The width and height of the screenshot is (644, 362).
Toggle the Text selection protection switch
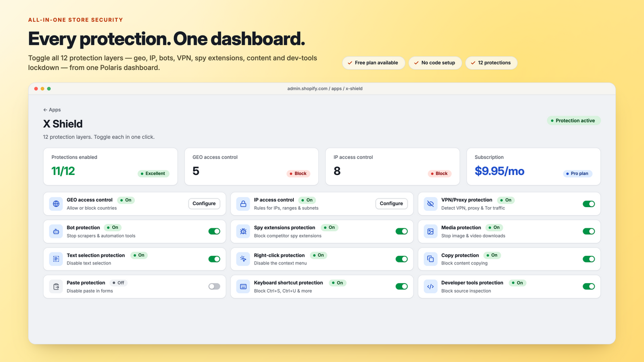214,259
